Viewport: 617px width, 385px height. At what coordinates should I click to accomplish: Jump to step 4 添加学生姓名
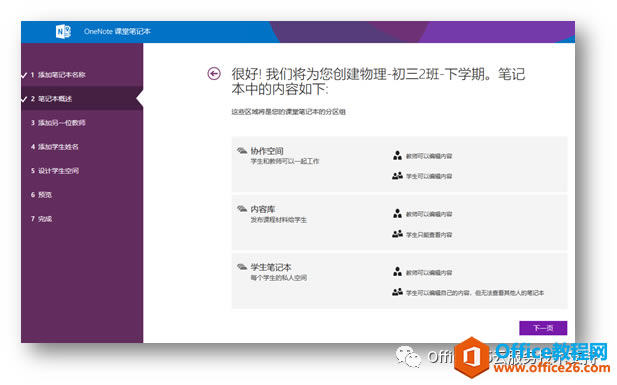pyautogui.click(x=82, y=146)
